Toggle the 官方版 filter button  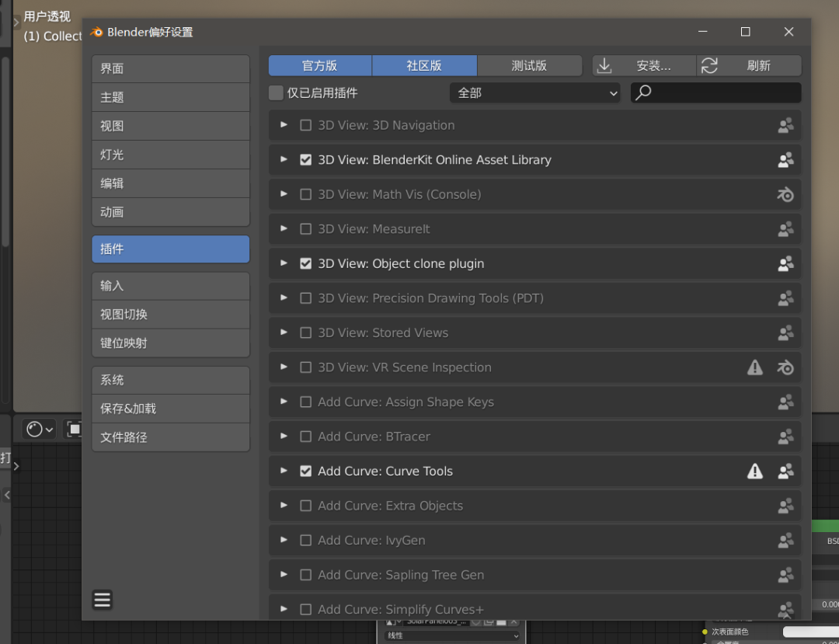pyautogui.click(x=320, y=66)
